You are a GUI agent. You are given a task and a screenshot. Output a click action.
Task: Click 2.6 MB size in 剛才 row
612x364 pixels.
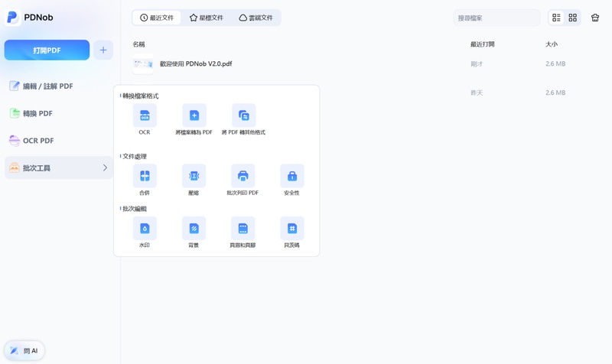pyautogui.click(x=555, y=63)
